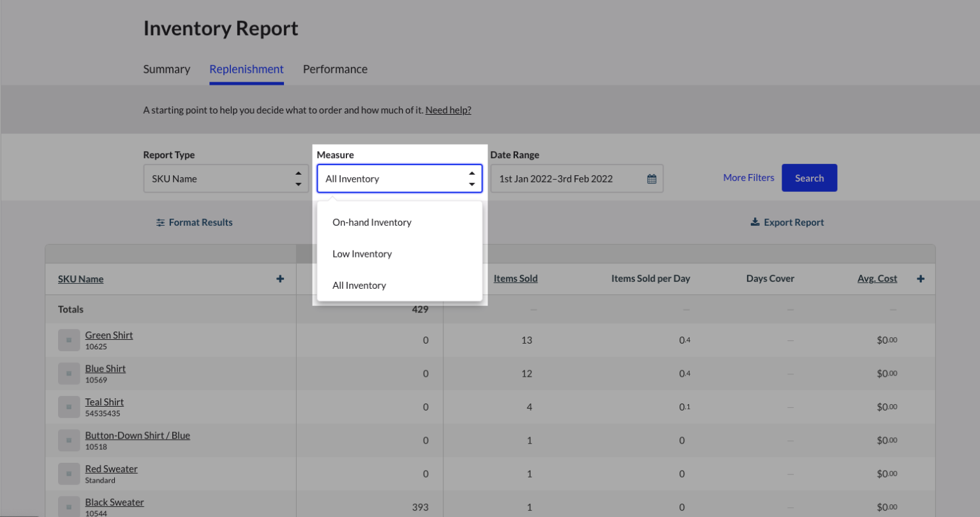980x517 pixels.
Task: Click the Green Shirt product image placeholder
Action: pos(69,340)
